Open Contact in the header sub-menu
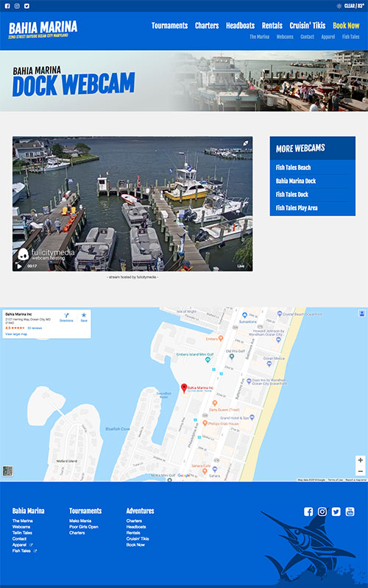Viewport: 368px width, 588px height. click(x=307, y=37)
